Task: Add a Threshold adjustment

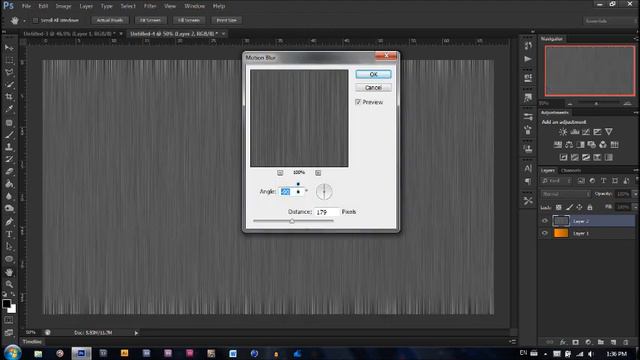Action: pyautogui.click(x=586, y=157)
